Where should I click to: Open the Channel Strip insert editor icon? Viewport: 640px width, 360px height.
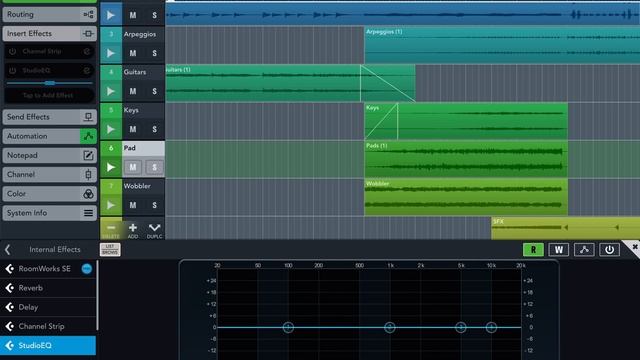[87, 51]
